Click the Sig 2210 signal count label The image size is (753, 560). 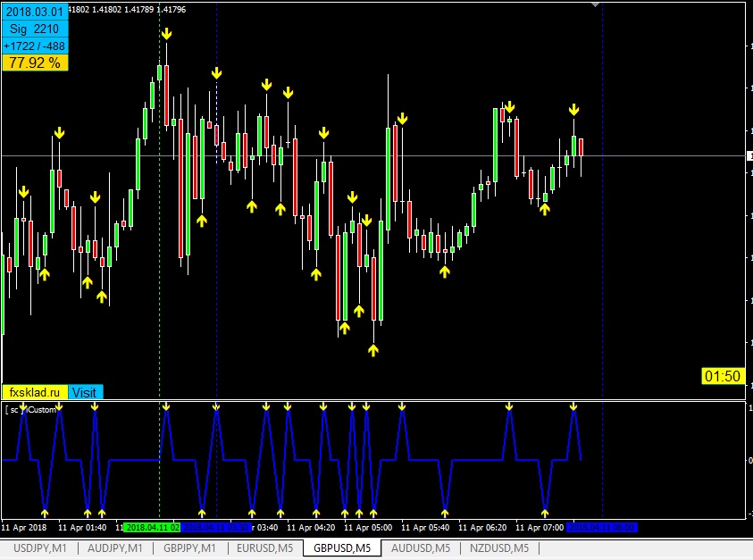[x=35, y=29]
